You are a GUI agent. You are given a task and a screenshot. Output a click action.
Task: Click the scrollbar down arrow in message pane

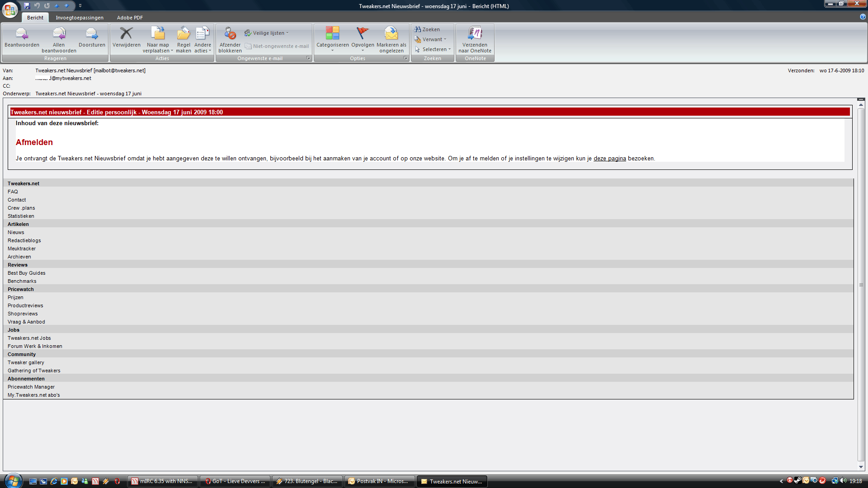[x=861, y=467]
